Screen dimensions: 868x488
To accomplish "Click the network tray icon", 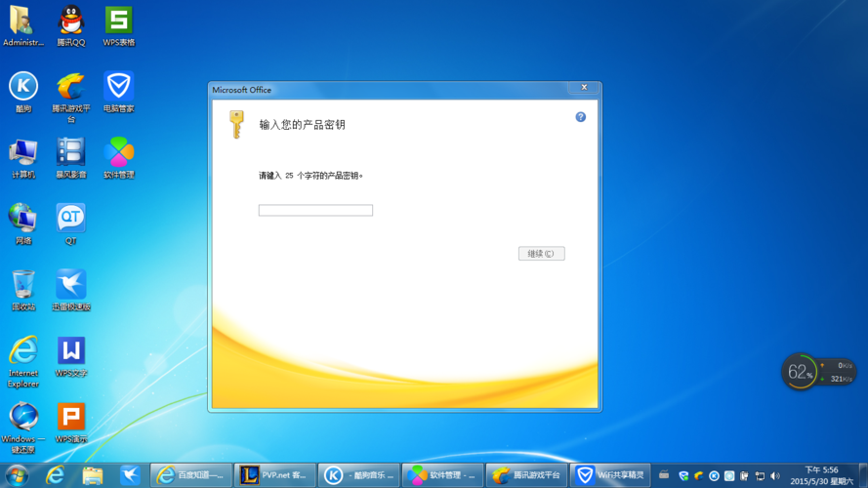I will coord(760,476).
